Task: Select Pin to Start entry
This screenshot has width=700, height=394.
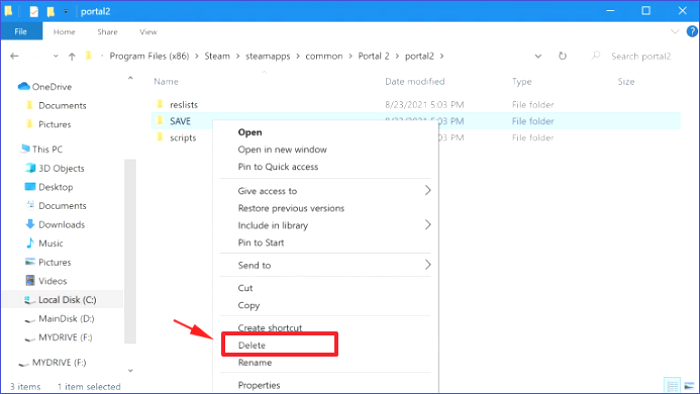Action: (x=261, y=243)
